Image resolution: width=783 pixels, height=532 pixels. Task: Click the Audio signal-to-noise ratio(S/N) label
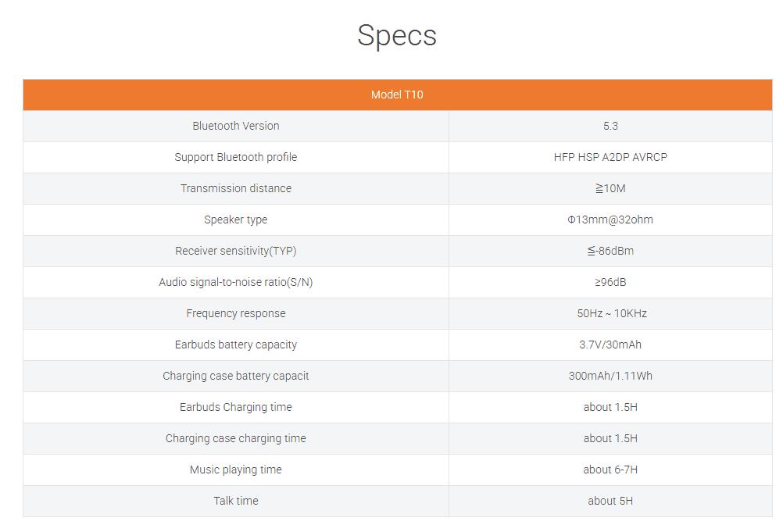[236, 282]
